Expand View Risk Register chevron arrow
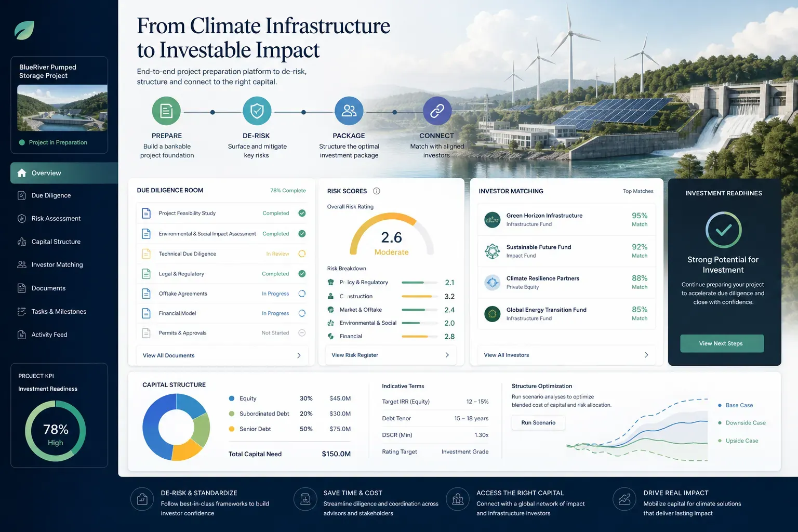The height and width of the screenshot is (532, 798). [x=447, y=355]
